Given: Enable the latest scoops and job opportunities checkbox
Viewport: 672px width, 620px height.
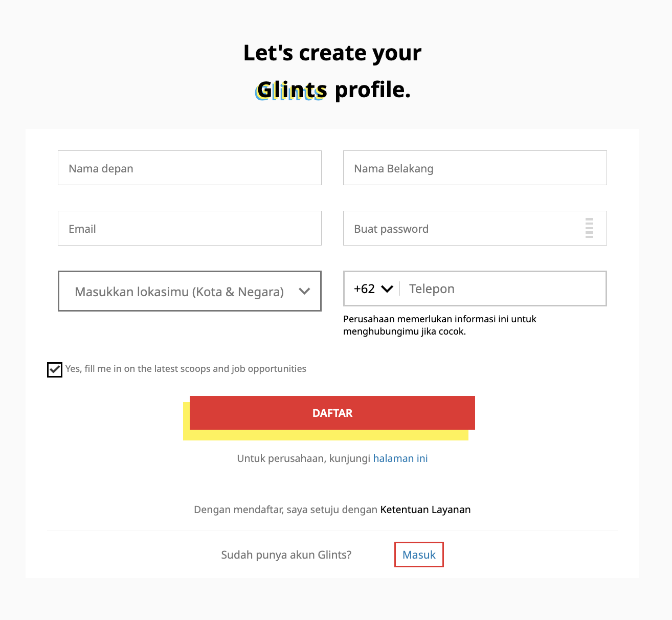Looking at the screenshot, I should (54, 369).
